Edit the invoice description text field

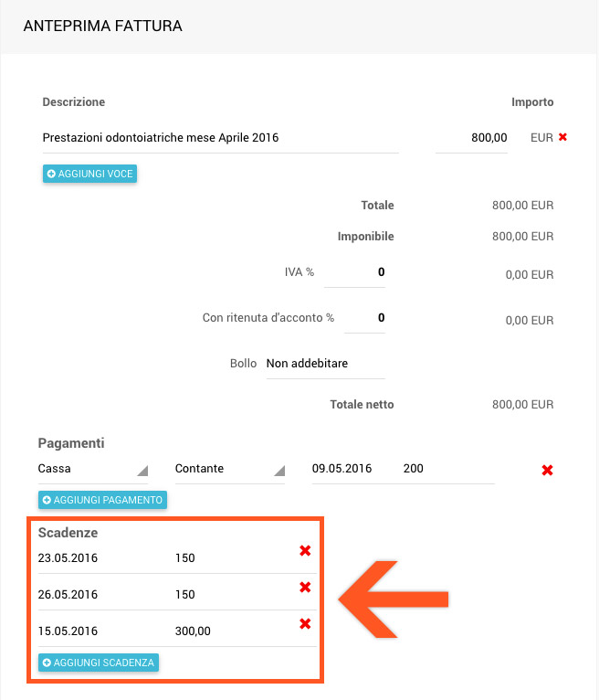(219, 138)
